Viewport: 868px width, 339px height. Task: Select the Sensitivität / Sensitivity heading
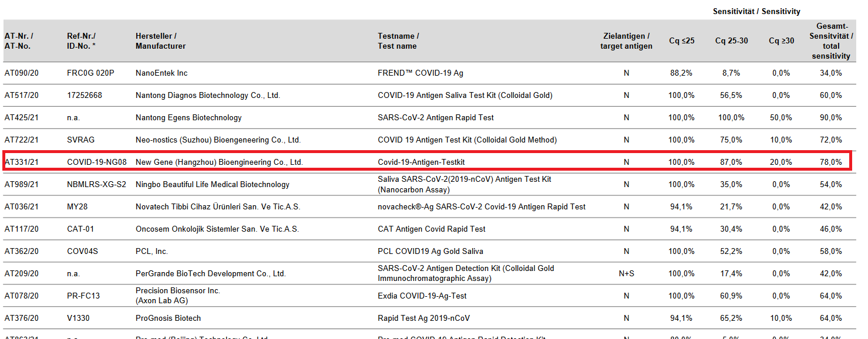point(756,12)
